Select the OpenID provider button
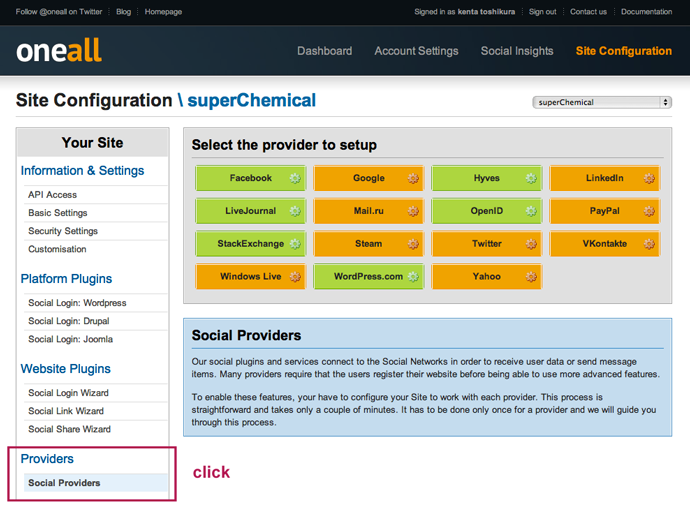This screenshot has height=506, width=690. (x=486, y=212)
